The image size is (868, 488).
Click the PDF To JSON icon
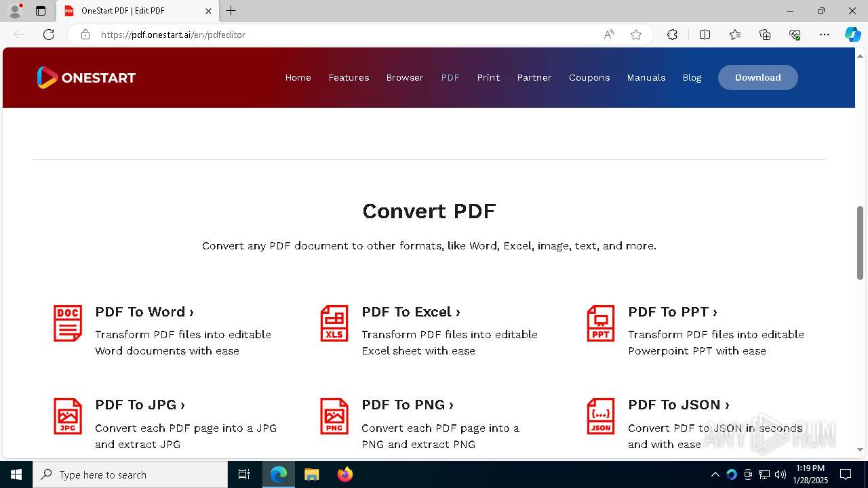pyautogui.click(x=601, y=416)
